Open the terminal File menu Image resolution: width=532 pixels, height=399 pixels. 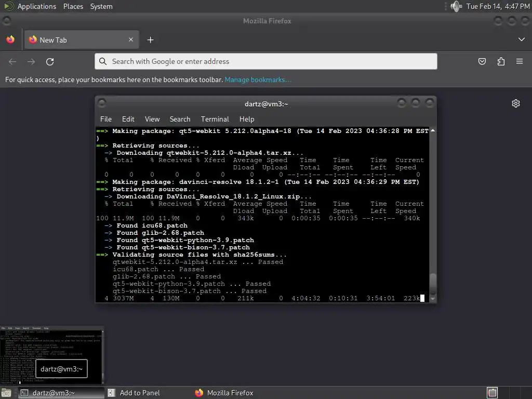coord(106,119)
